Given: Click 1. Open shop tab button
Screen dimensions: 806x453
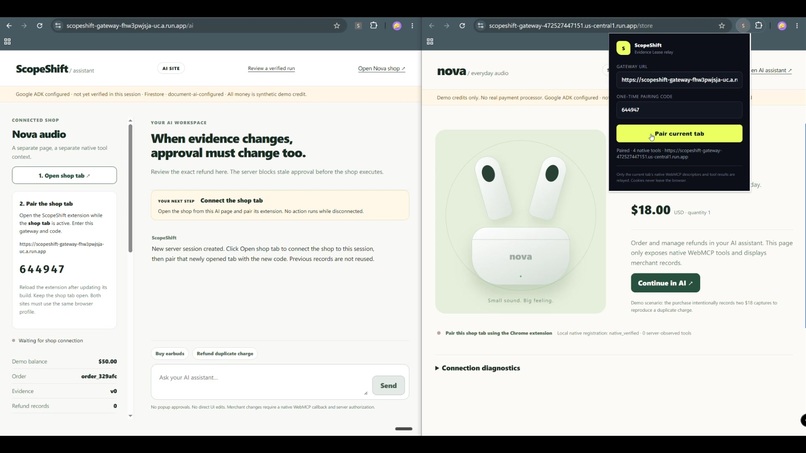Looking at the screenshot, I should pyautogui.click(x=64, y=175).
